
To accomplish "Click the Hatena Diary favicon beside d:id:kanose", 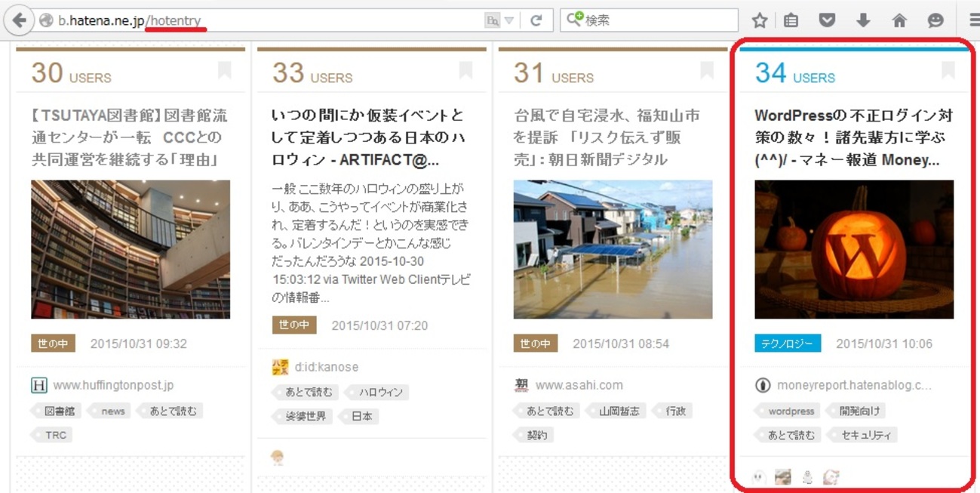I will [x=280, y=368].
